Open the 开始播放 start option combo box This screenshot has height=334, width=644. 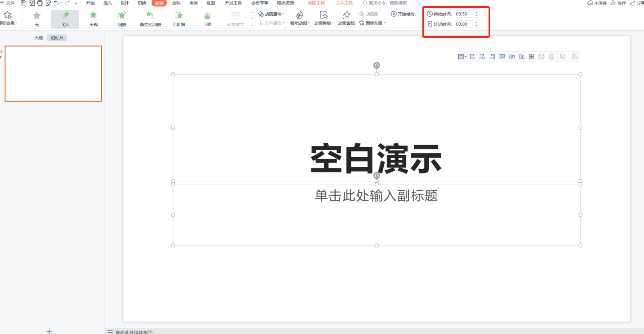tap(406, 24)
